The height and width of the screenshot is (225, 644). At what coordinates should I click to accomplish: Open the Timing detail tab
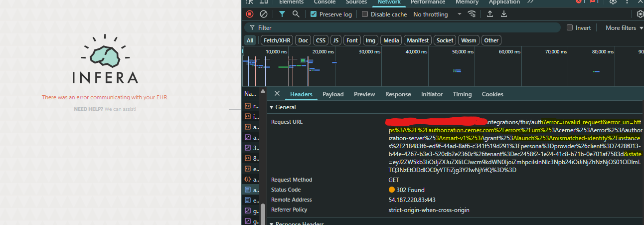(x=462, y=94)
